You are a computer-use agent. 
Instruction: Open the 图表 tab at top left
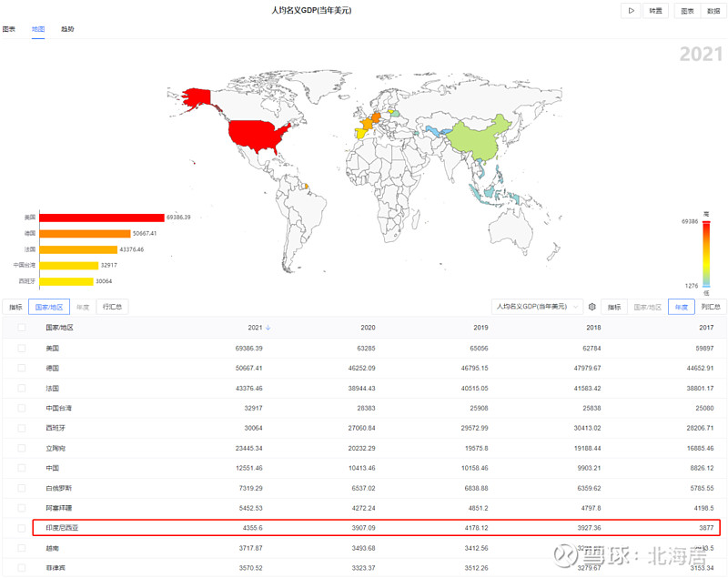point(9,29)
